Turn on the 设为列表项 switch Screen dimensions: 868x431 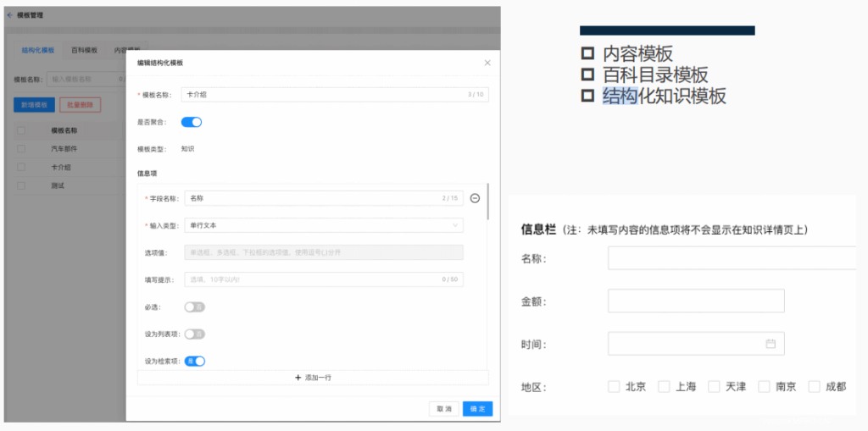click(194, 334)
